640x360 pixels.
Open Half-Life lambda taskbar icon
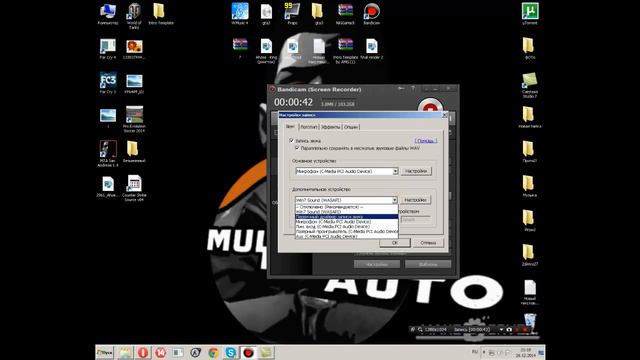tap(196, 352)
